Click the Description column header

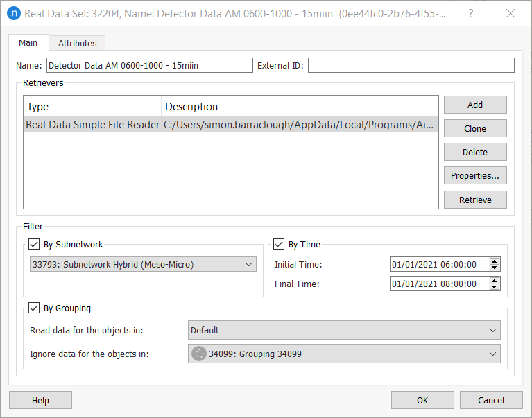[300, 107]
